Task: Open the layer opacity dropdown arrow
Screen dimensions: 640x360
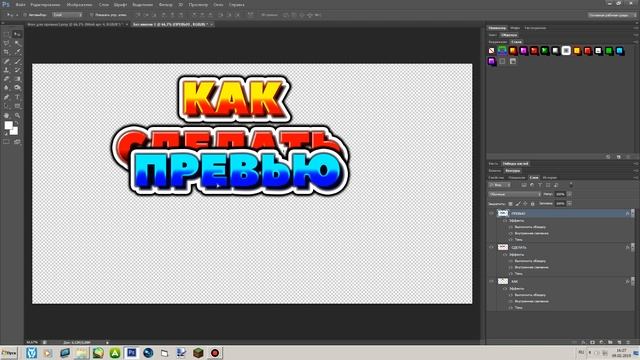Action: point(569,194)
